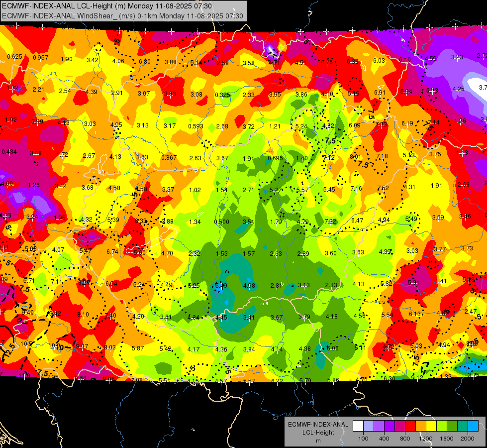The image size is (487, 448).
Task: Click the grid value "1.02"
Action: point(195,190)
